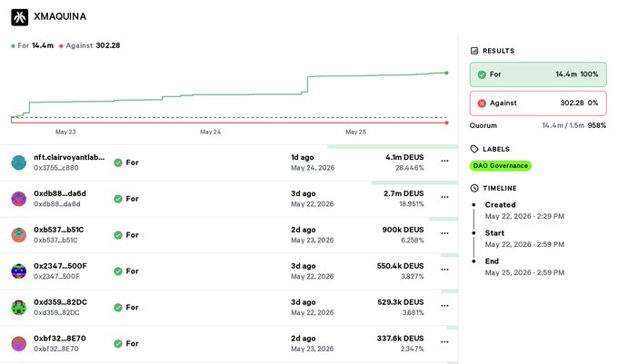Select the Against result bar

coord(538,103)
